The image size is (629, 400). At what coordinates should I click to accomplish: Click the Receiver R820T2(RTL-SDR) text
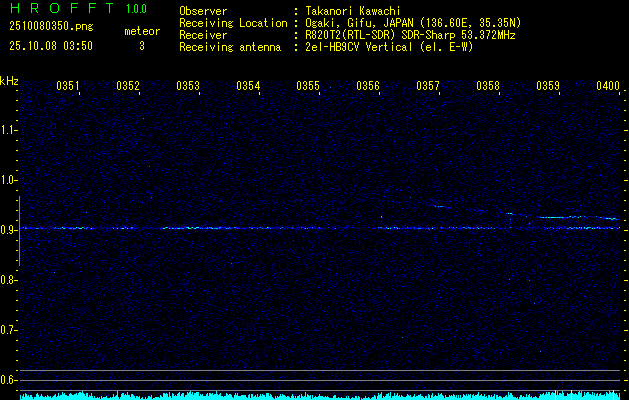point(410,35)
